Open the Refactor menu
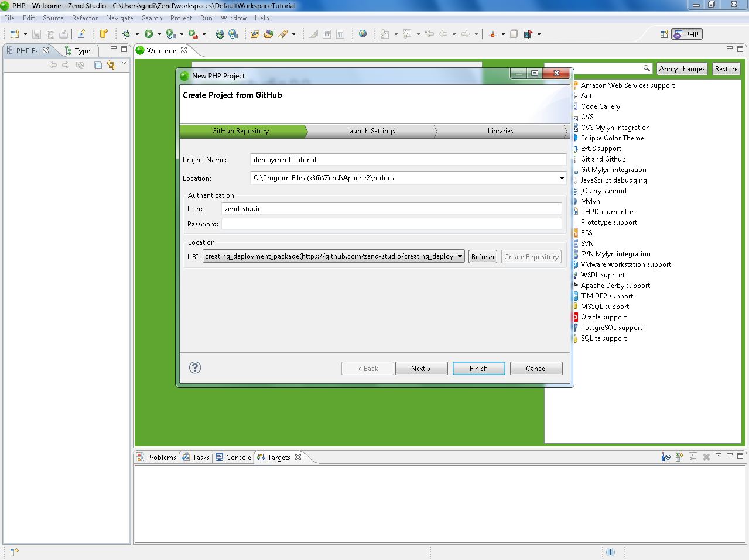 tap(84, 18)
